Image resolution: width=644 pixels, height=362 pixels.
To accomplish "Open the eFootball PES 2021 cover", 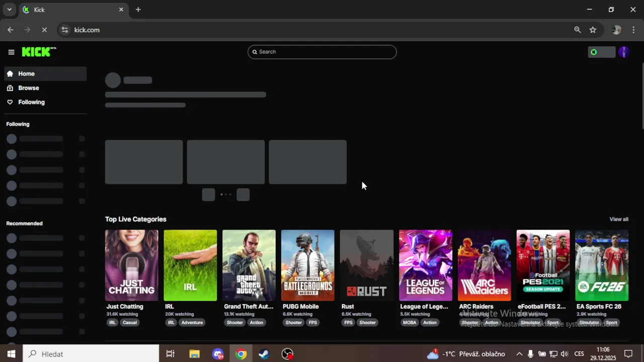I will [543, 265].
